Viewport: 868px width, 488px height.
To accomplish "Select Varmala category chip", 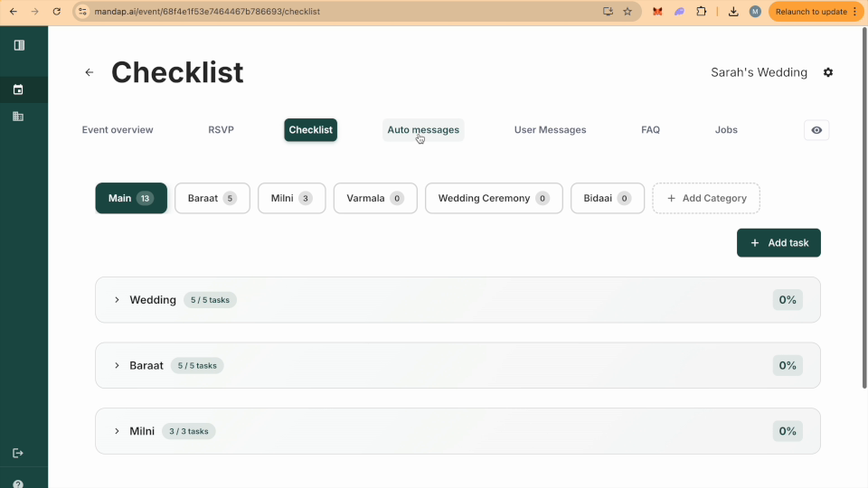I will pyautogui.click(x=375, y=198).
